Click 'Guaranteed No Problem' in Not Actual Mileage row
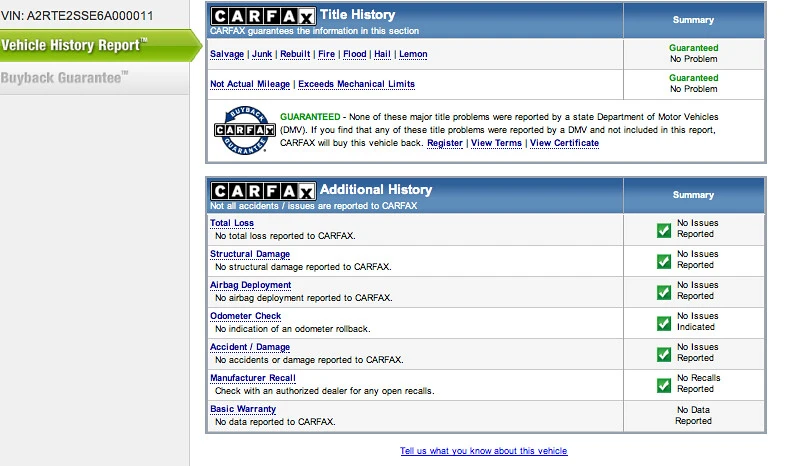Image resolution: width=790 pixels, height=466 pixels. click(x=694, y=83)
